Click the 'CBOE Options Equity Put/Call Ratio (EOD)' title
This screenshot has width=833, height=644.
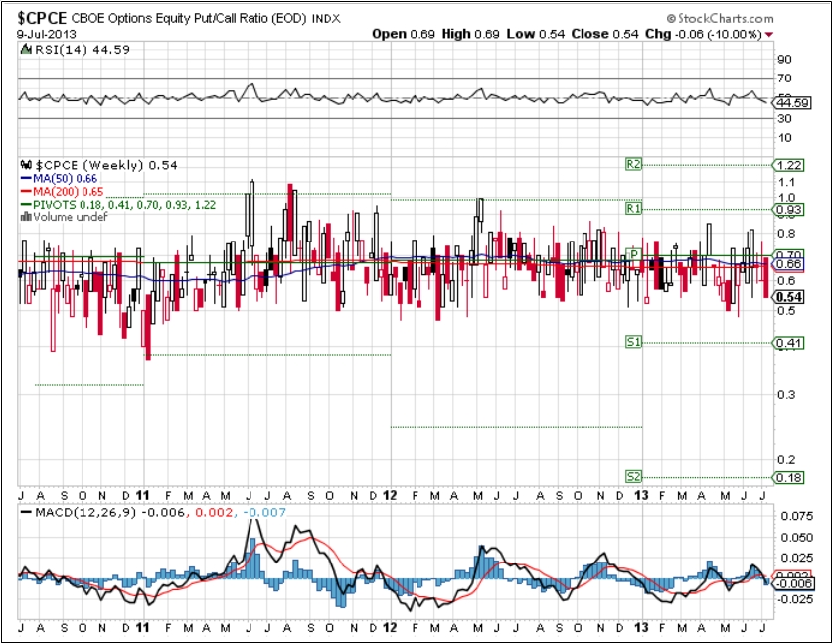click(189, 19)
